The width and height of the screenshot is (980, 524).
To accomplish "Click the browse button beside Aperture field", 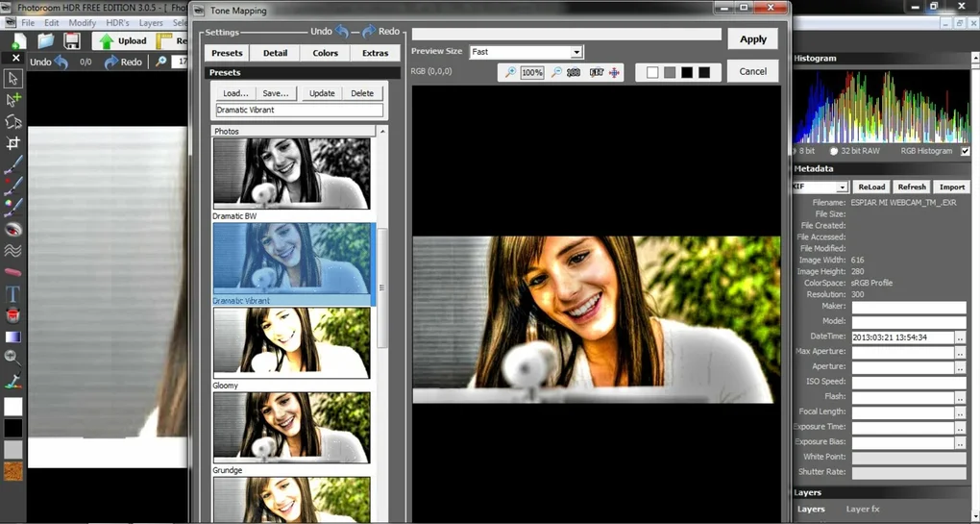I will [961, 367].
